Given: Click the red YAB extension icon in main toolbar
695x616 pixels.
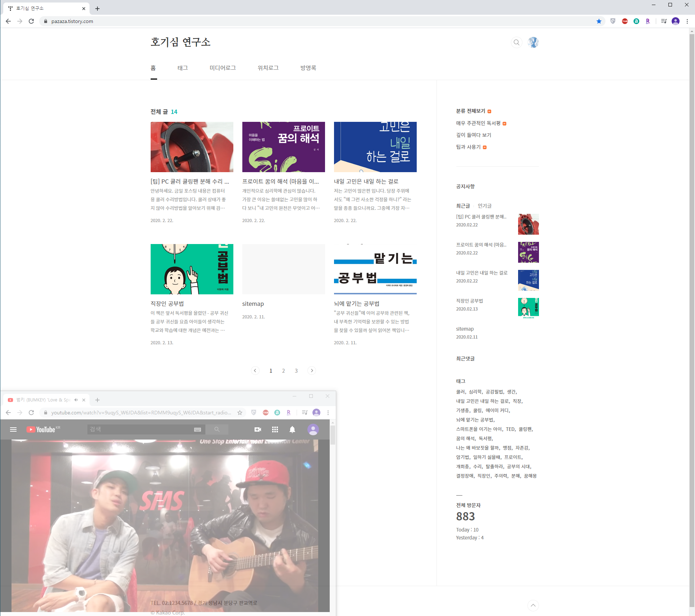Looking at the screenshot, I should [x=625, y=21].
